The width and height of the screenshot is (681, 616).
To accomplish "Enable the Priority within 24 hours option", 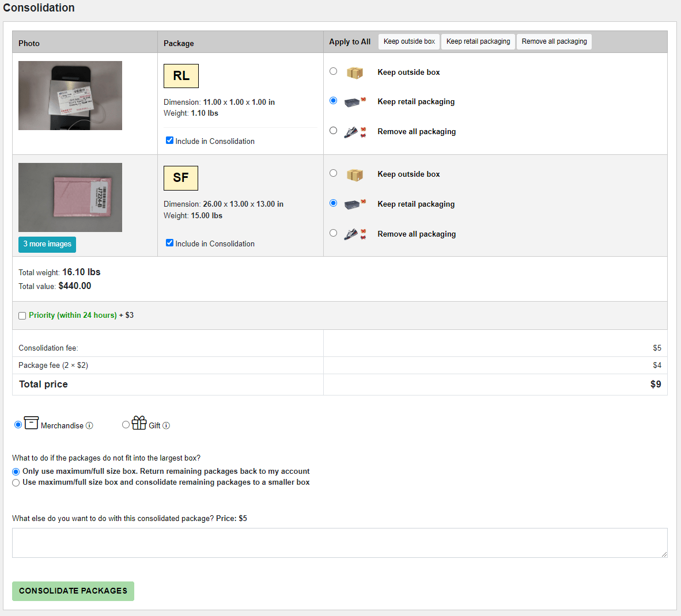I will click(x=22, y=315).
